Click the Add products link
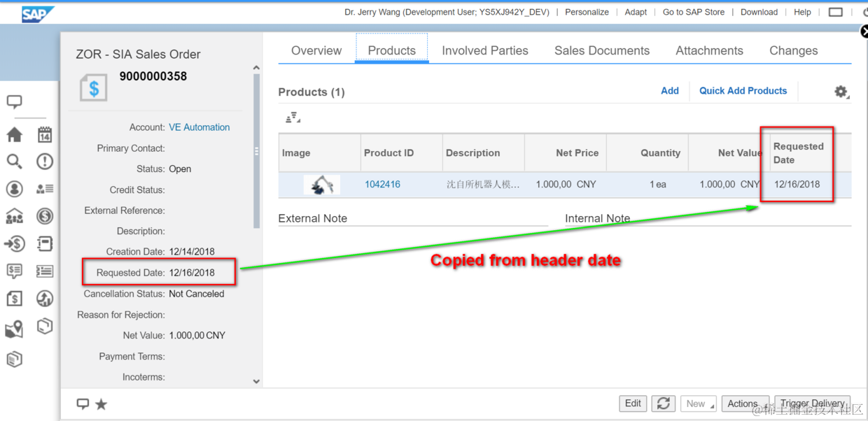 [x=670, y=90]
